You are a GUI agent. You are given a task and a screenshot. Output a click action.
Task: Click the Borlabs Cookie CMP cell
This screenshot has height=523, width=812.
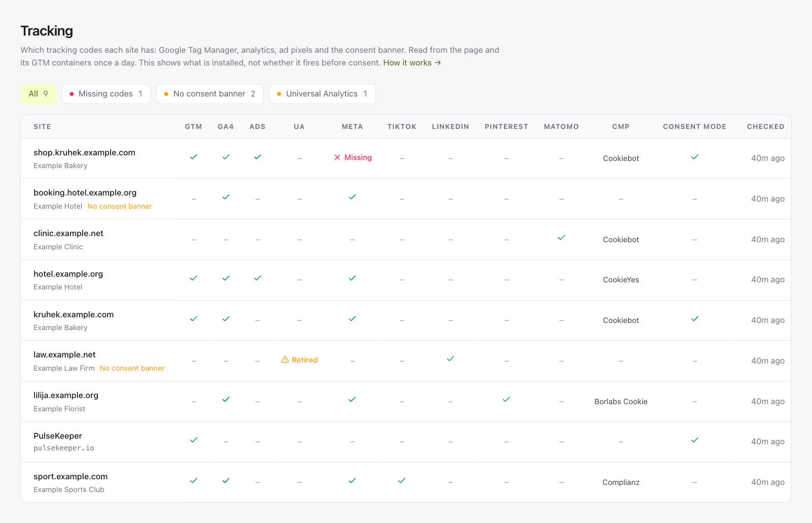tap(621, 402)
